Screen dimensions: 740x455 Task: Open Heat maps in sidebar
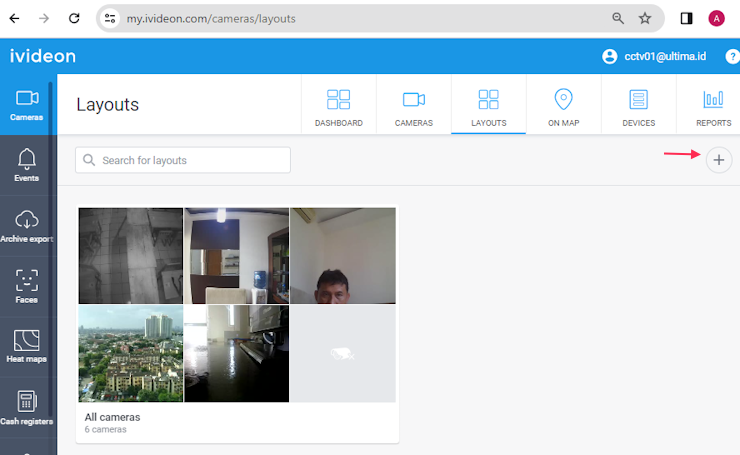tap(27, 346)
